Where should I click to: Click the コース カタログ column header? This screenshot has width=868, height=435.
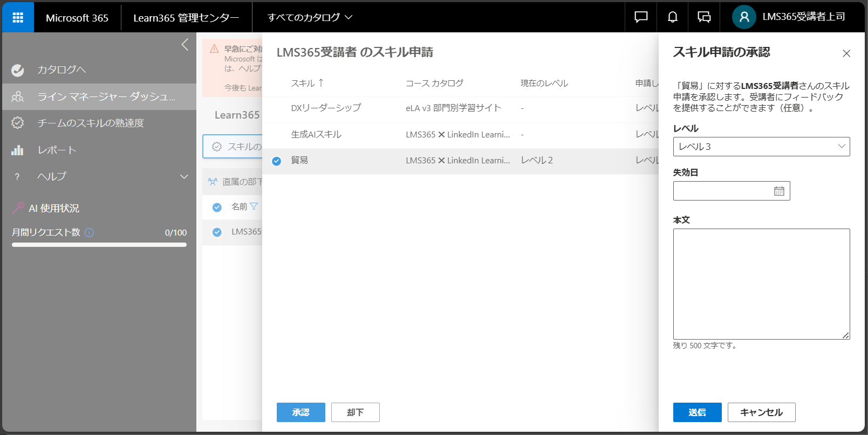(434, 83)
